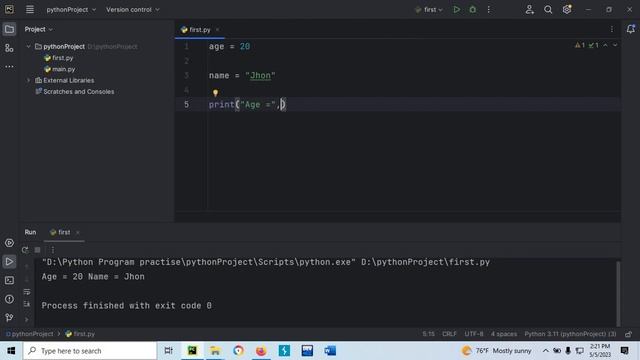Start debugging with the bug icon
Viewport: 640px width, 360px height.
(473, 9)
